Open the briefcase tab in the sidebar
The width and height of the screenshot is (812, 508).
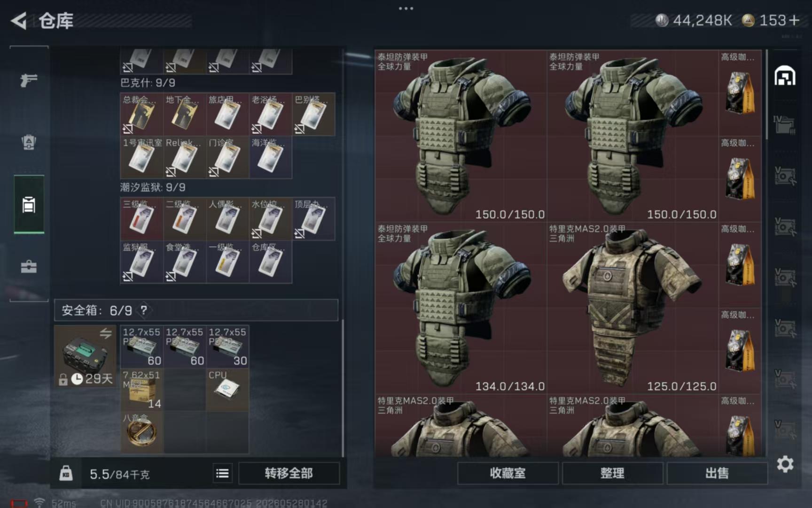coord(29,267)
